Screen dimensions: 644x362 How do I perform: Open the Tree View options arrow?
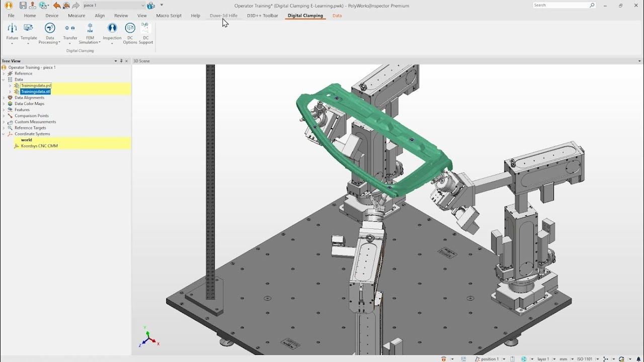pyautogui.click(x=116, y=61)
